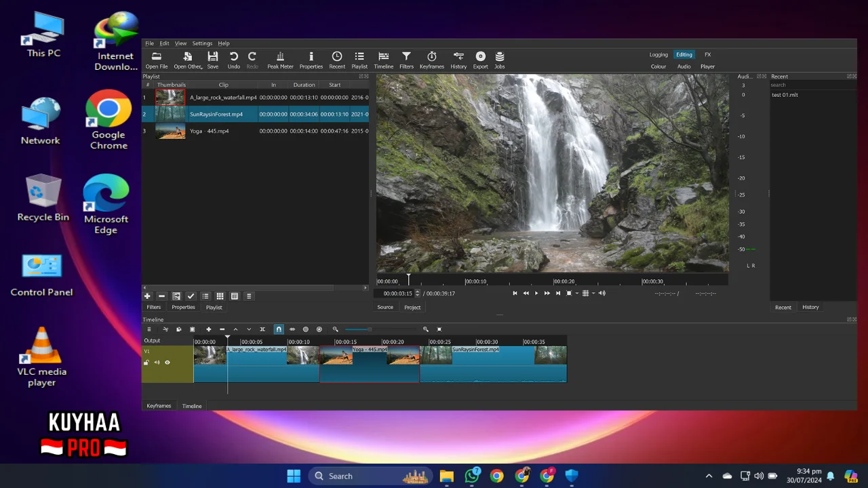Click the Playlist toolbar icon
868x488 pixels.
click(x=359, y=60)
